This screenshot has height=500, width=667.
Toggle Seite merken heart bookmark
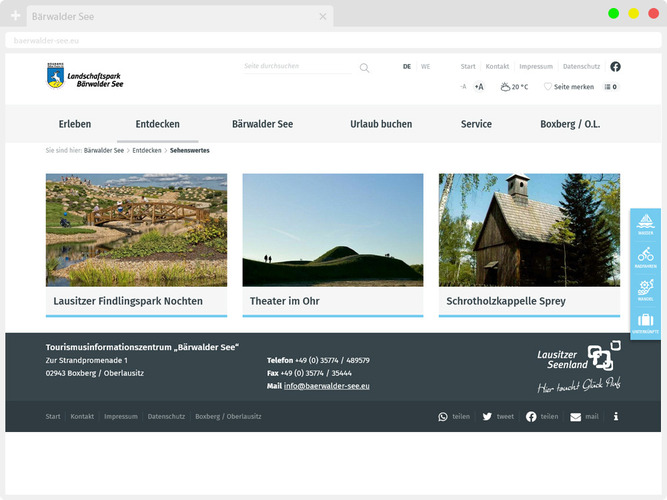568,87
